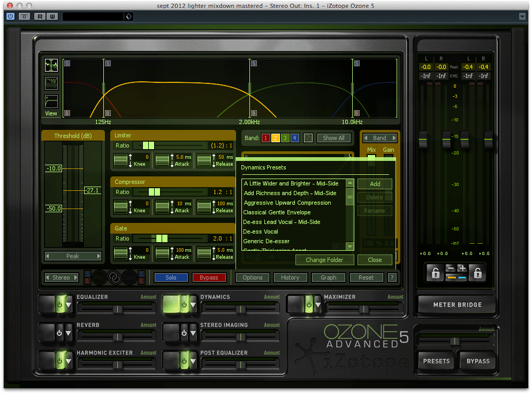Open the Equalizer module preset dropdown arrow
This screenshot has height=394, width=532.
coord(69,305)
